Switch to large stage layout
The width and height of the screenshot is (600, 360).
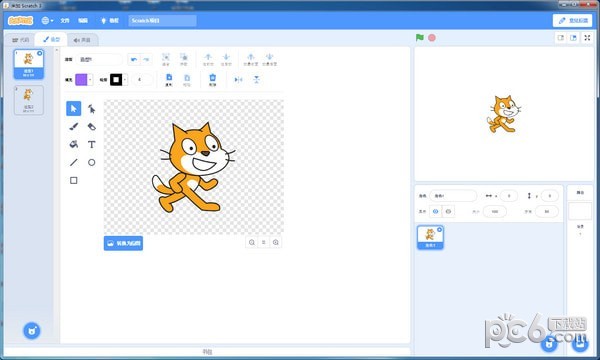click(573, 37)
